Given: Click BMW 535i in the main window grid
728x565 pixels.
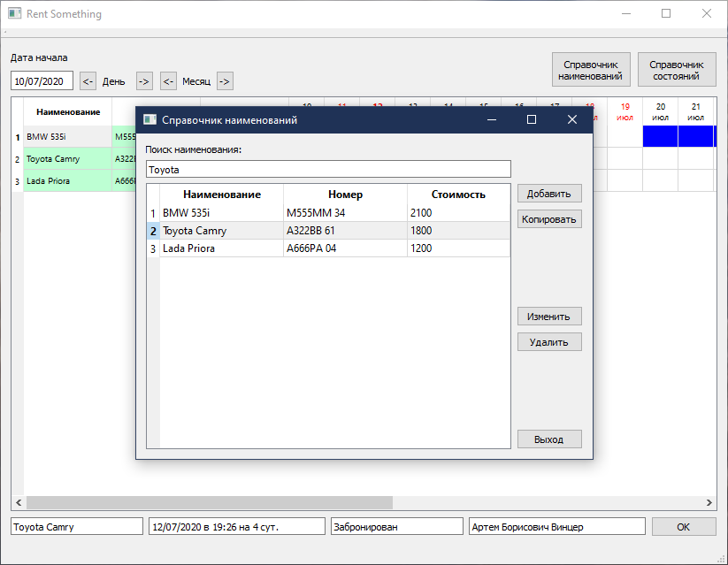Looking at the screenshot, I should (67, 137).
